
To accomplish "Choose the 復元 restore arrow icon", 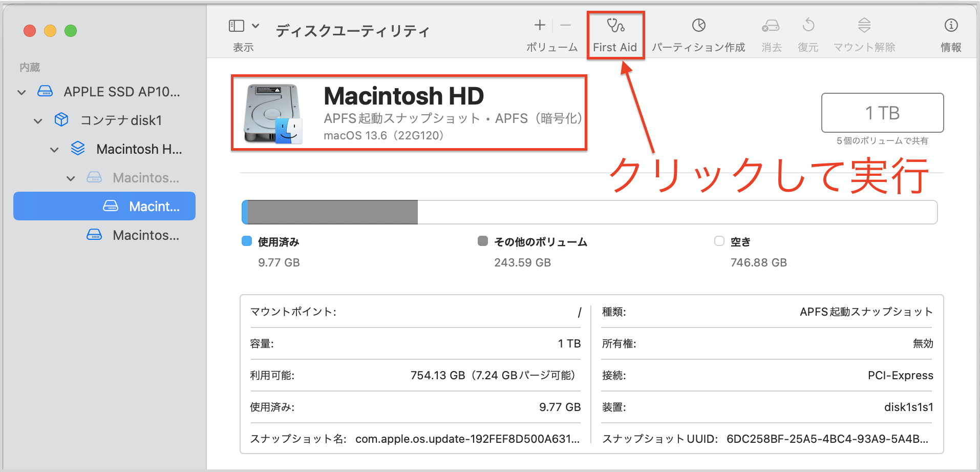I will [808, 25].
